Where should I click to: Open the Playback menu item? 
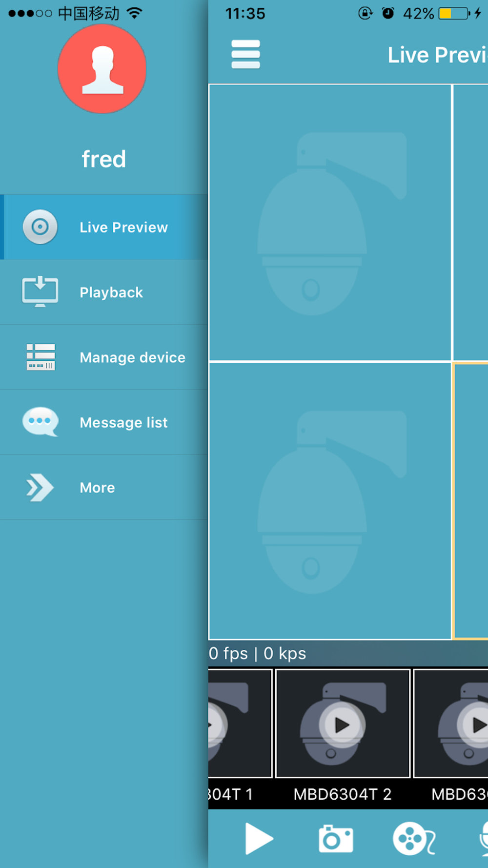[x=104, y=292]
